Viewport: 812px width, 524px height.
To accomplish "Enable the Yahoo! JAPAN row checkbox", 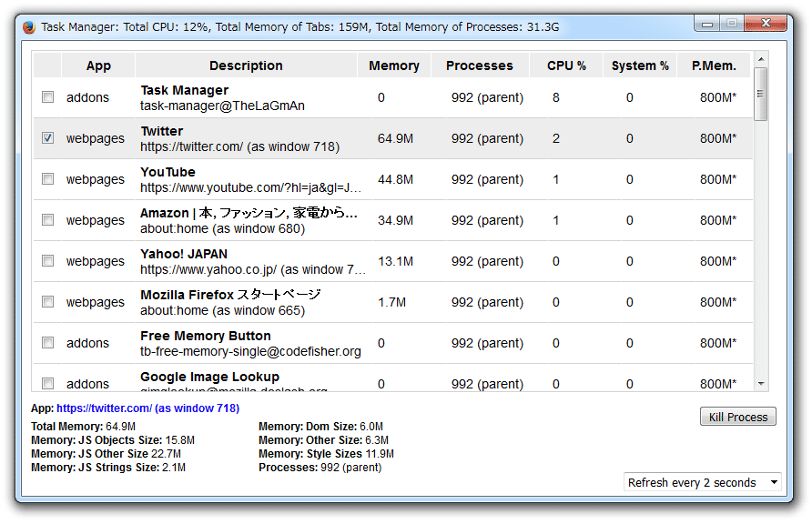I will (47, 261).
